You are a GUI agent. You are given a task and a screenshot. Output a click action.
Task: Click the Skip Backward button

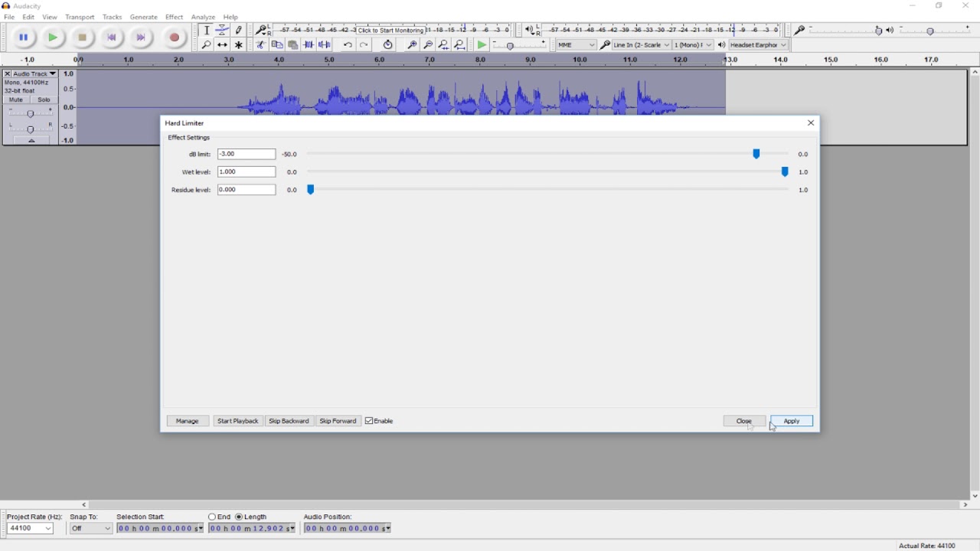tap(289, 421)
